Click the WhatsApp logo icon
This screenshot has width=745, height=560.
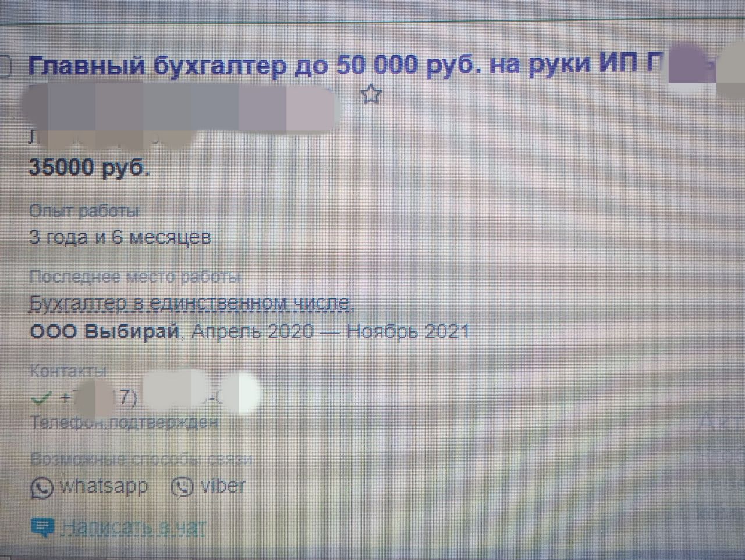(x=42, y=488)
